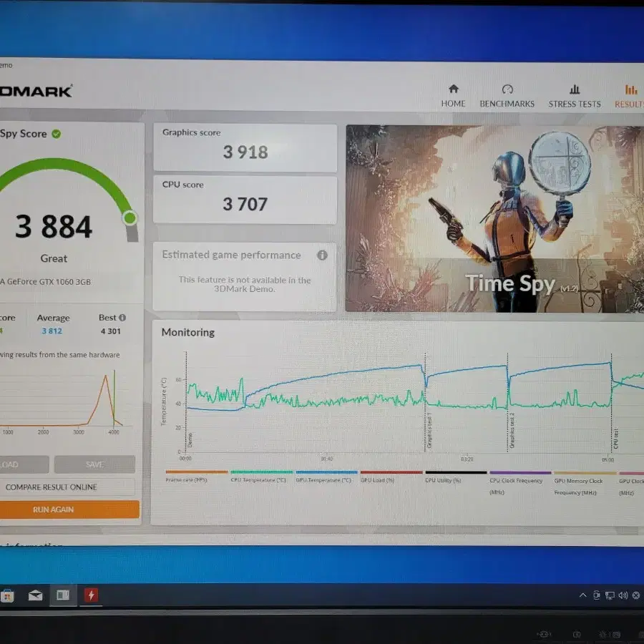Click the score distribution chart in the left panel

62,401
